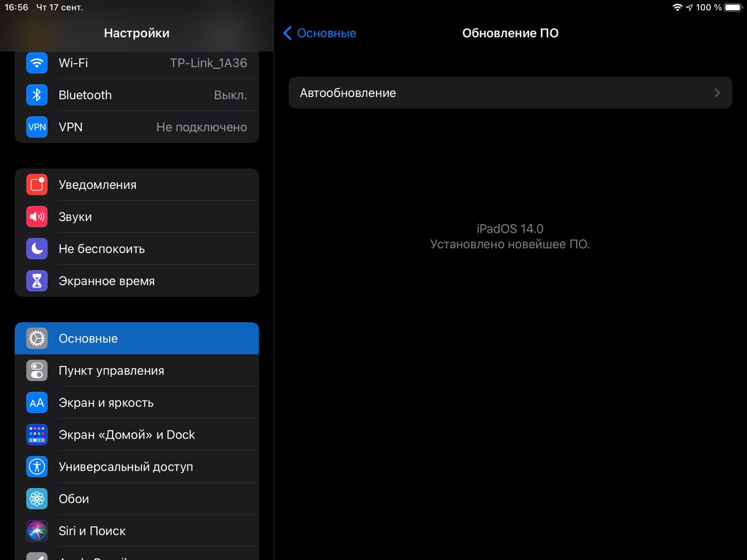
Task: Tap the Обновление ПО page title
Action: pyautogui.click(x=511, y=33)
